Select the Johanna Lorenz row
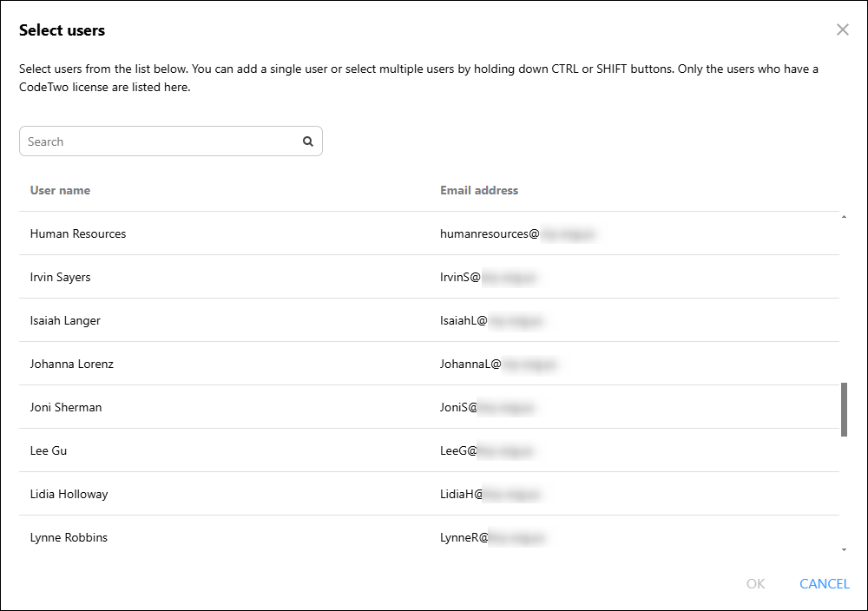868x611 pixels. [x=429, y=364]
